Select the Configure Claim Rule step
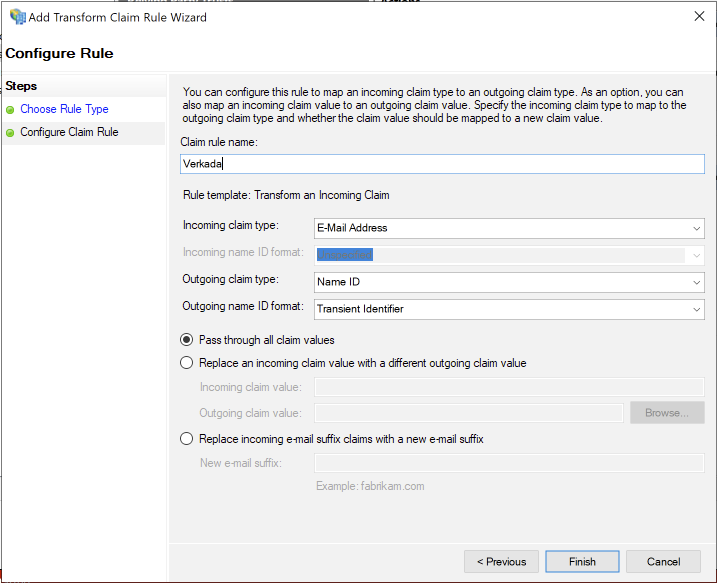This screenshot has width=717, height=583. pos(69,132)
